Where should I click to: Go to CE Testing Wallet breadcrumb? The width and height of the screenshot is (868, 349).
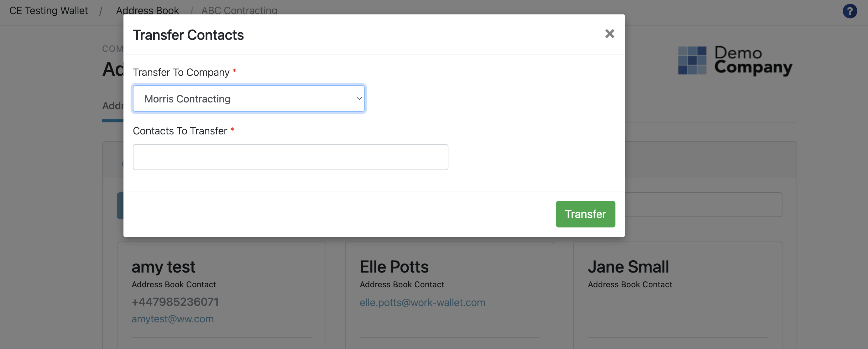click(x=49, y=10)
